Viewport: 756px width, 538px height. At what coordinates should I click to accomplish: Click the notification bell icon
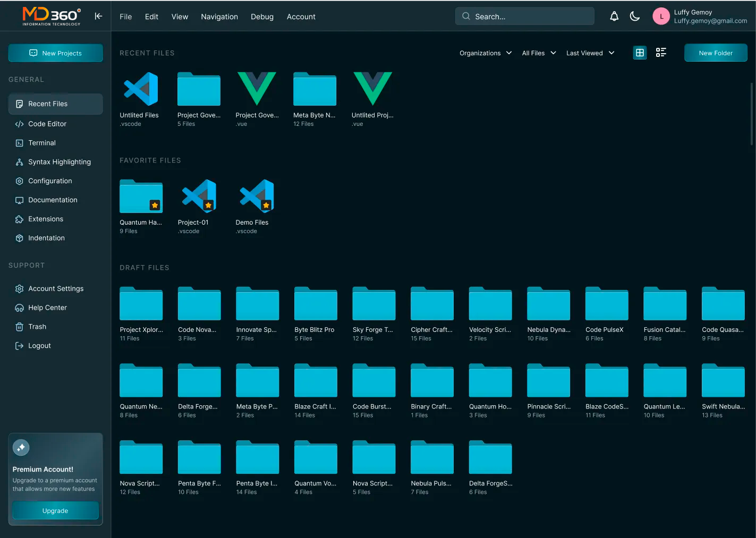(614, 16)
